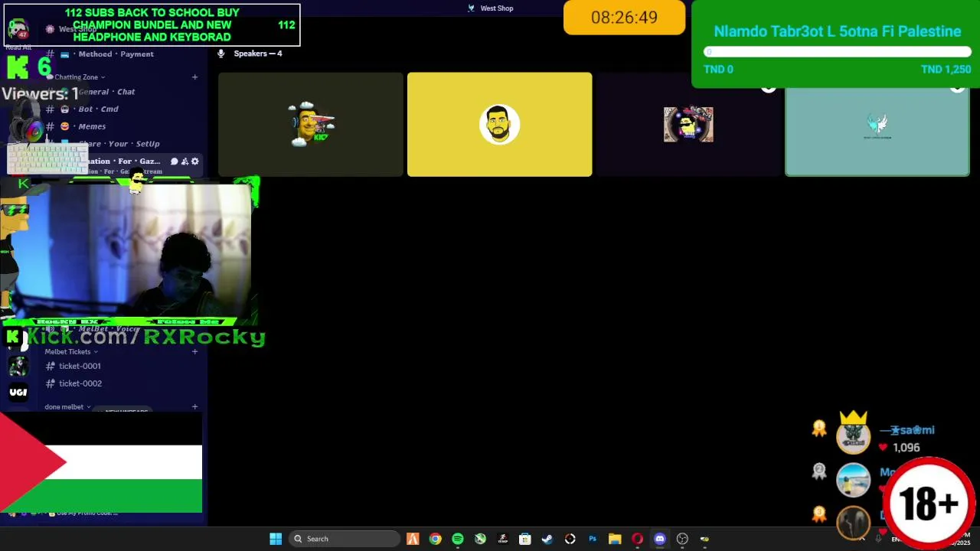The width and height of the screenshot is (980, 551).
Task: Open Discord from the taskbar
Action: click(x=660, y=539)
